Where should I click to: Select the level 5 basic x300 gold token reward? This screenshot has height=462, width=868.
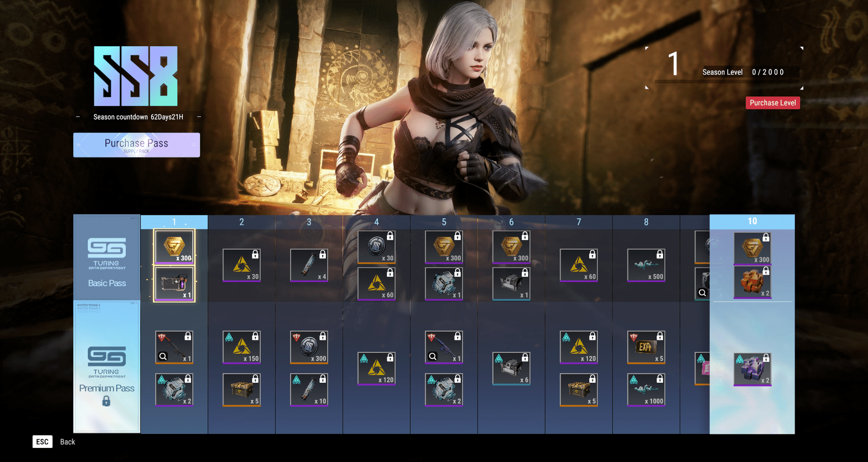click(444, 247)
